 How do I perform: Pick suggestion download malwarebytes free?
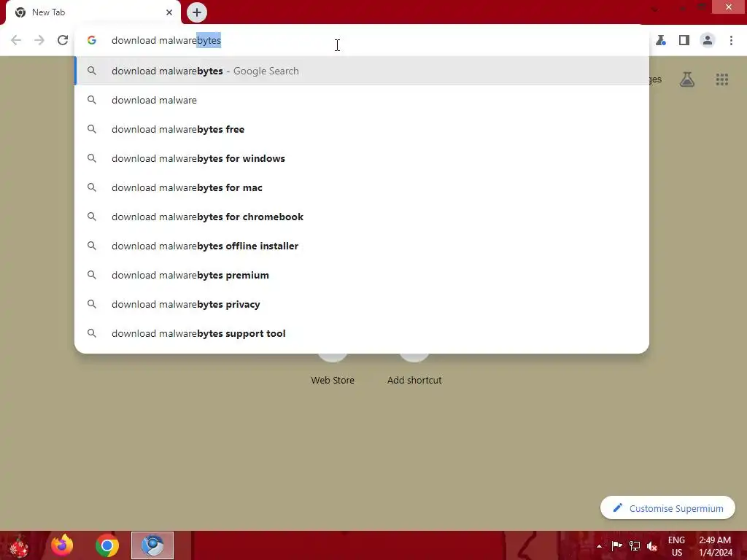(362, 129)
